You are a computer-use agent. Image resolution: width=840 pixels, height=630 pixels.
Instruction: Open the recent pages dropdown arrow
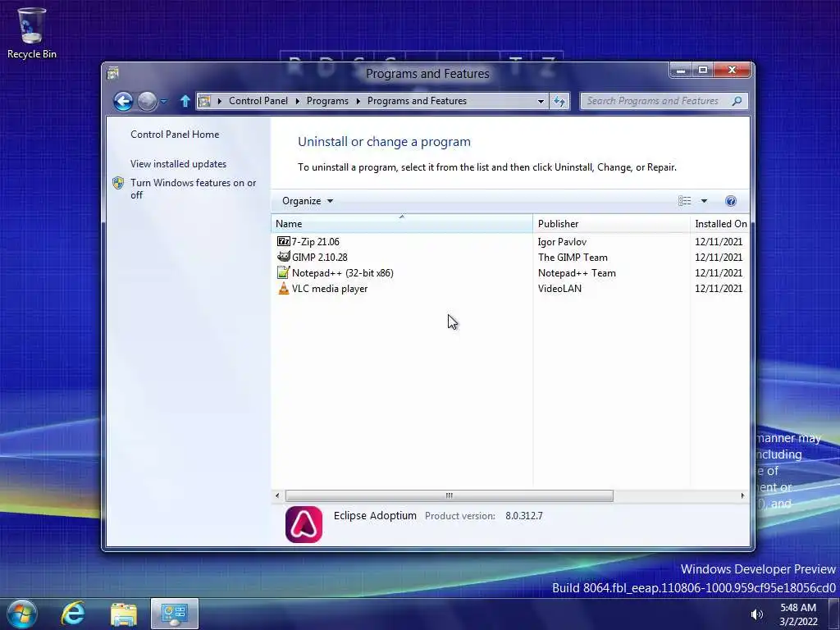click(164, 101)
